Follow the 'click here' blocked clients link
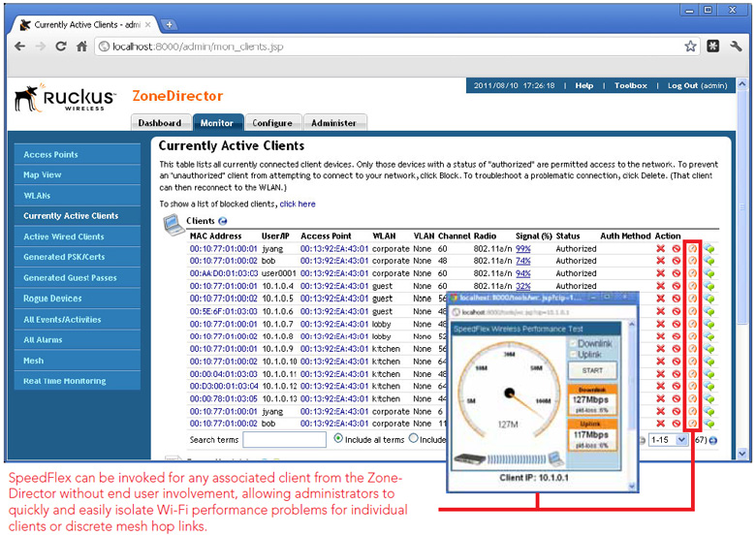This screenshot has height=536, width=756. (x=298, y=204)
